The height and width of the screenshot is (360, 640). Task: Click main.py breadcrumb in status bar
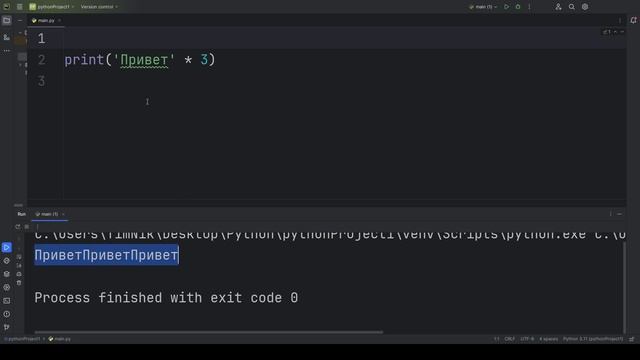click(60, 339)
